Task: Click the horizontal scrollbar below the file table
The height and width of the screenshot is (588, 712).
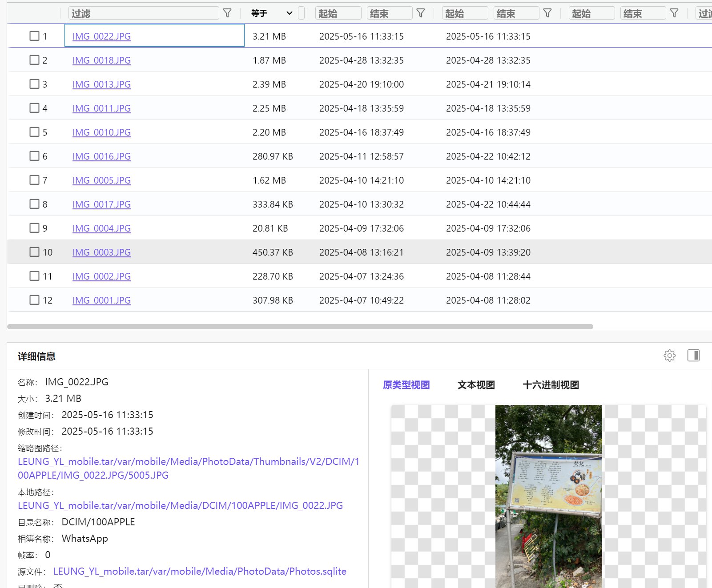Action: 300,327
